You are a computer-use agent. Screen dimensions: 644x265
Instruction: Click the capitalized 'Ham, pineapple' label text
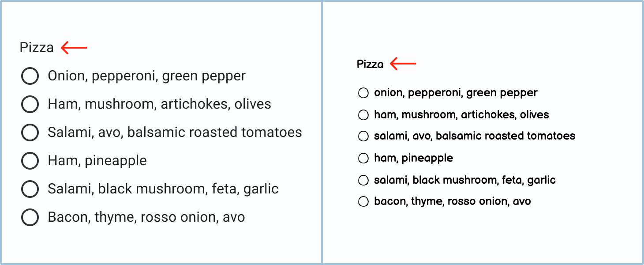click(97, 161)
